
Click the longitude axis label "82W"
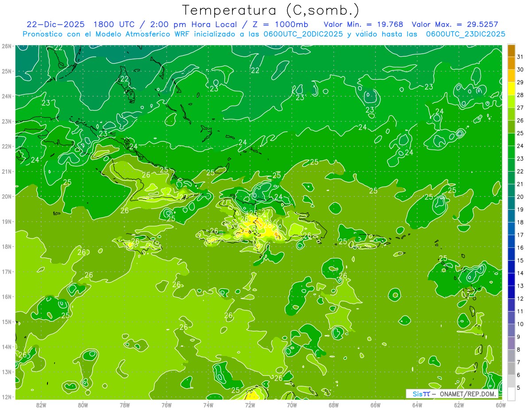(x=41, y=405)
